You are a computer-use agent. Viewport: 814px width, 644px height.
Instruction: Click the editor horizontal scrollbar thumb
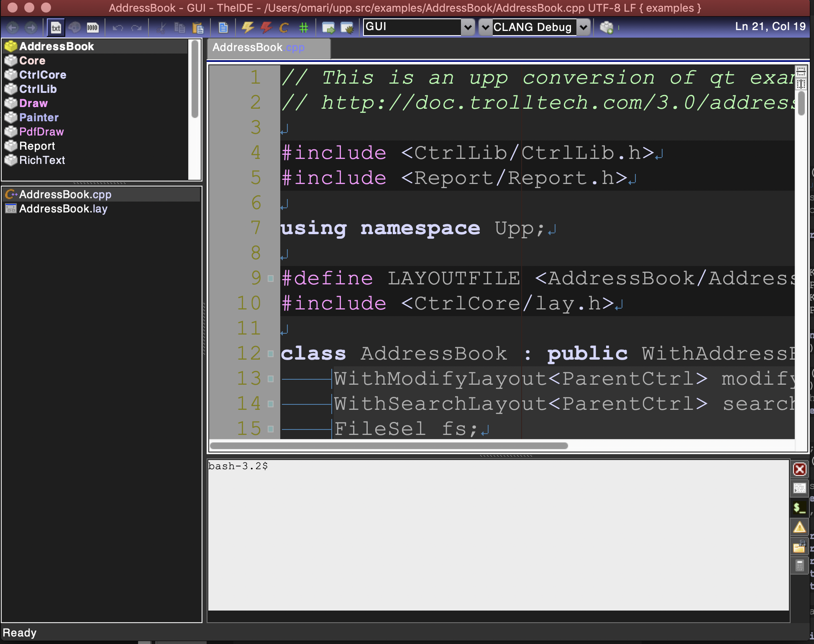tap(389, 446)
